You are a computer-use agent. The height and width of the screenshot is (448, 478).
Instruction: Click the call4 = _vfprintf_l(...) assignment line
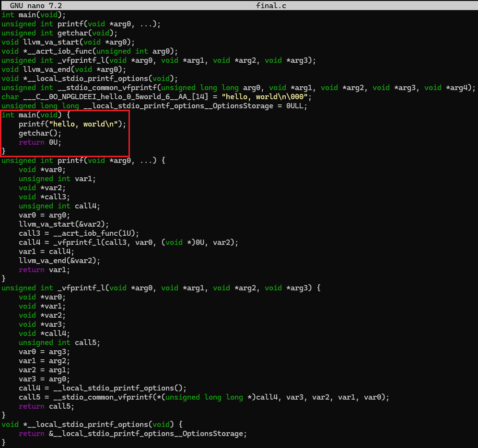coord(128,242)
